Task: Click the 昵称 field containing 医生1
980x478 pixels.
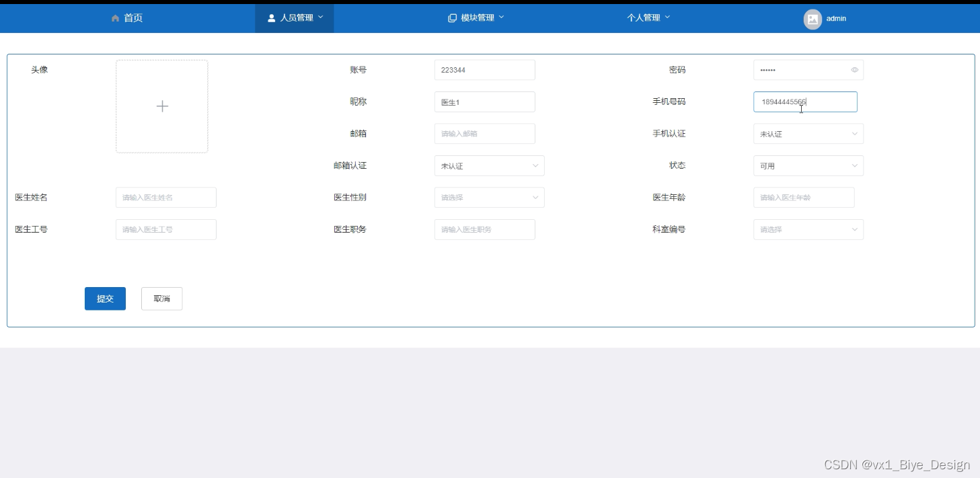Action: coord(485,102)
